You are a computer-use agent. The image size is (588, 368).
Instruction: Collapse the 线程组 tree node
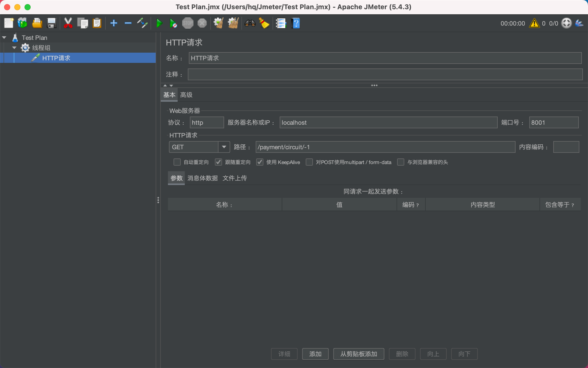[14, 48]
